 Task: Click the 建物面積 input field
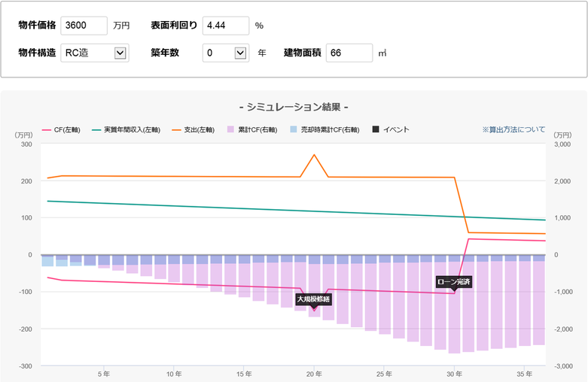pos(349,53)
